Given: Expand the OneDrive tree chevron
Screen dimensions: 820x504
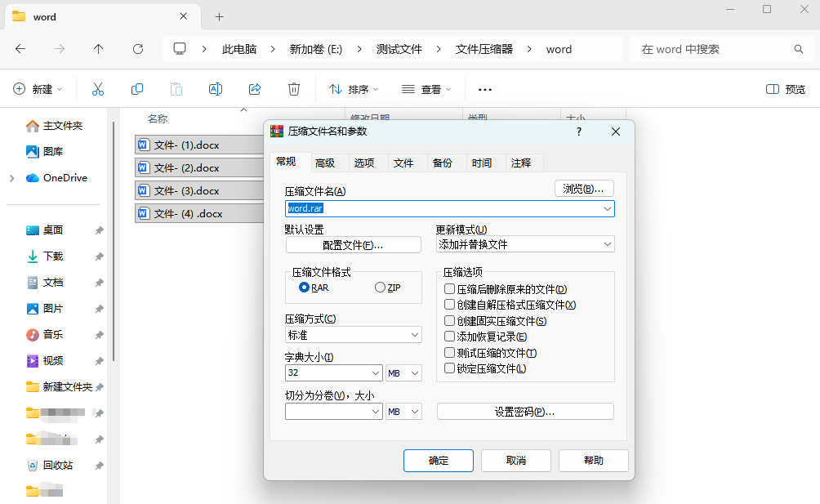Looking at the screenshot, I should click(x=12, y=178).
